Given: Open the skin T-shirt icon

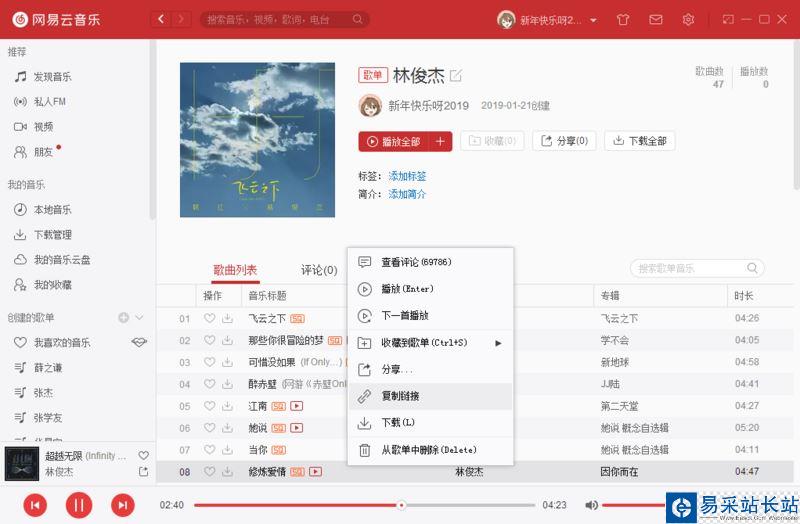Looking at the screenshot, I should click(x=622, y=19).
